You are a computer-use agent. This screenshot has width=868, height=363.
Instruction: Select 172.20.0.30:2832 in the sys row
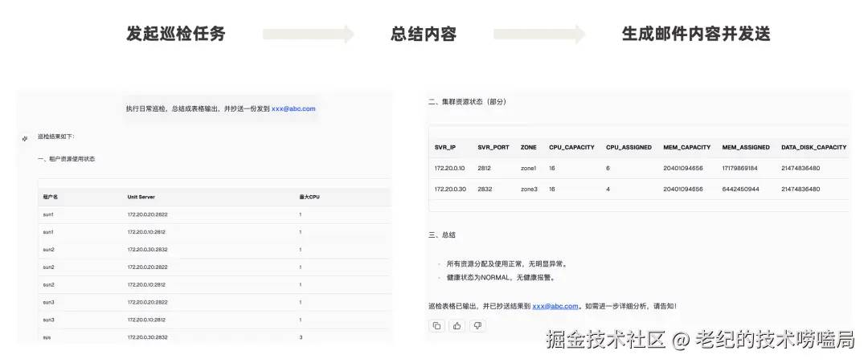tap(147, 337)
